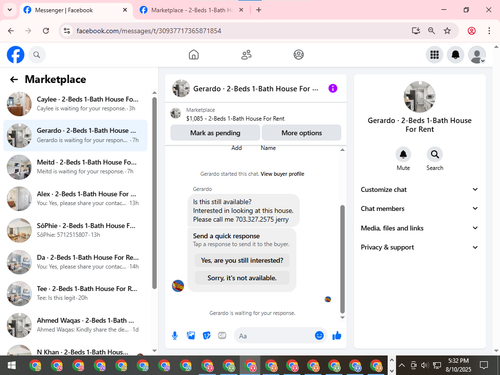Open Tee's 'Is this legit' conversation
Viewport: 500px width, 375px height.
[x=75, y=293]
